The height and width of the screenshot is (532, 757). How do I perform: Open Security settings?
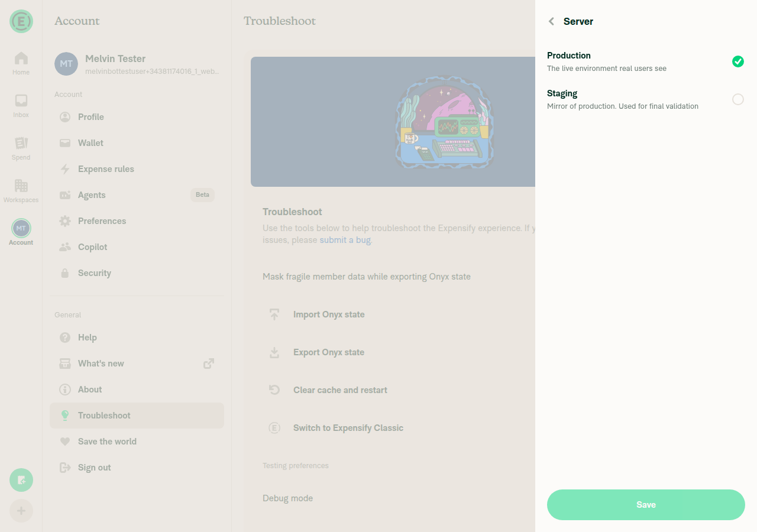(137, 273)
